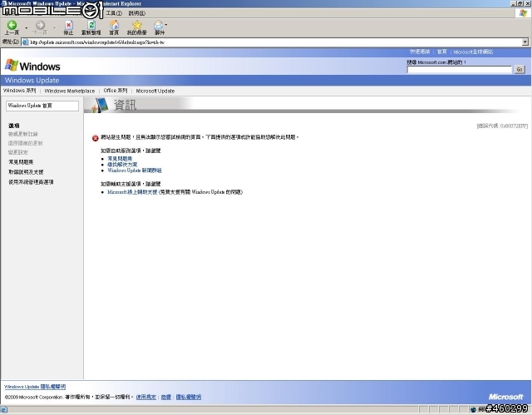Click the Mail envelope 郵件 toolbar icon

pyautogui.click(x=159, y=27)
